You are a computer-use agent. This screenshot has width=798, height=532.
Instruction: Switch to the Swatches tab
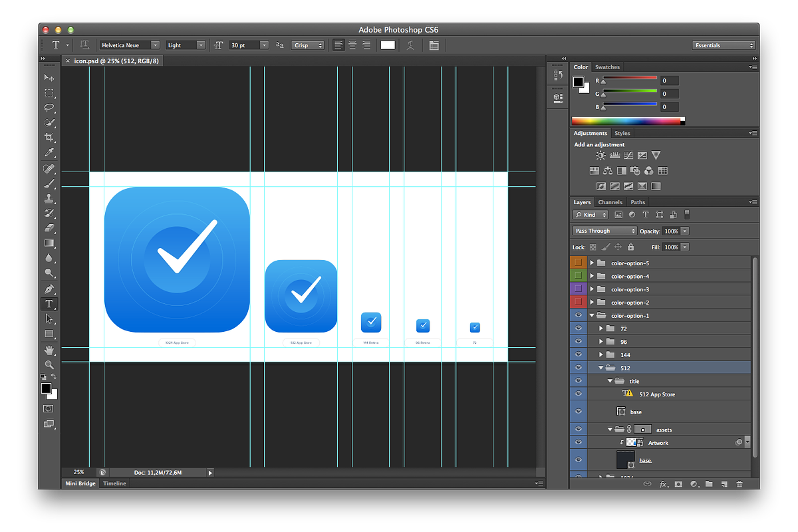pos(607,66)
